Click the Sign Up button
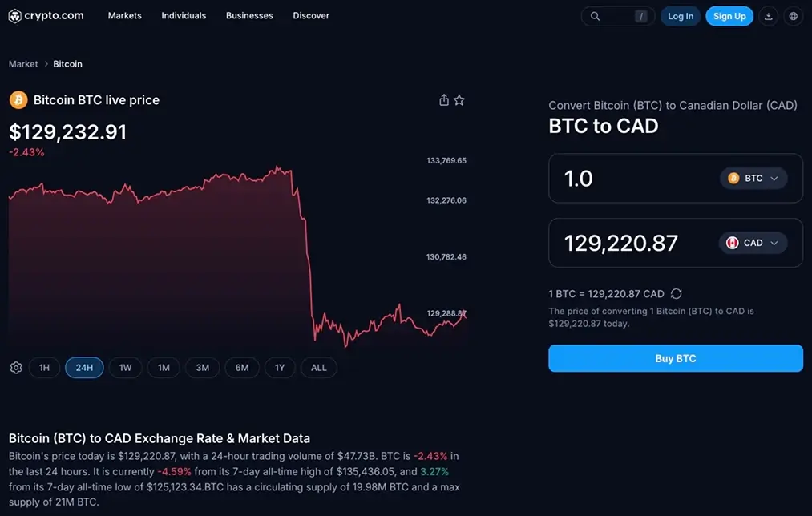 (729, 15)
